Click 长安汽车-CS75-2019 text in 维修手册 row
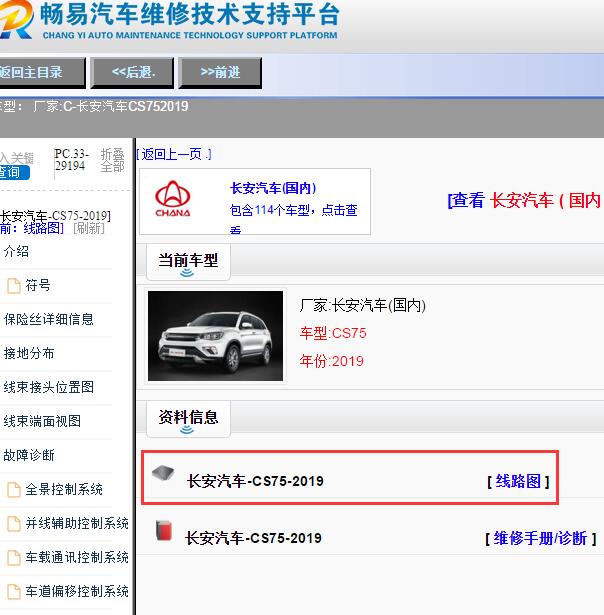 pos(253,538)
